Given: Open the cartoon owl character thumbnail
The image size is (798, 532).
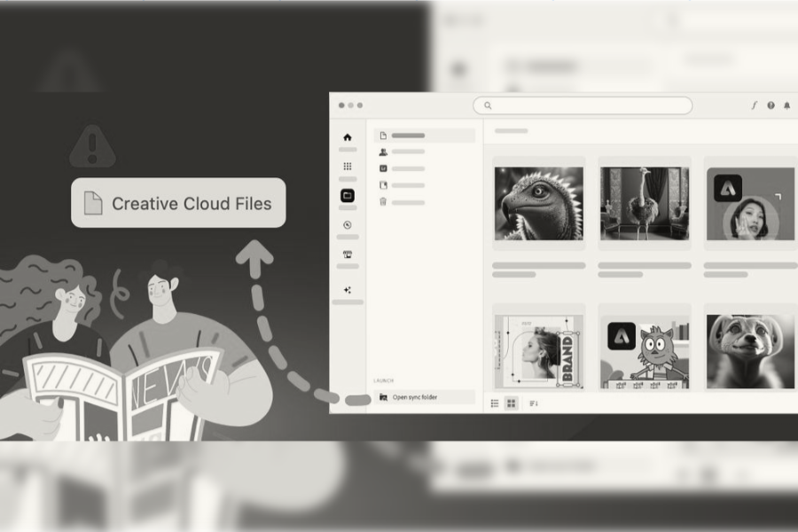Looking at the screenshot, I should pyautogui.click(x=645, y=351).
